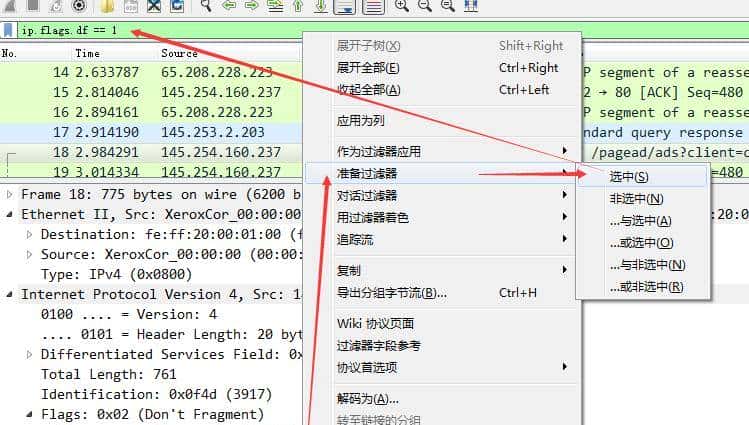This screenshot has height=425, width=749.
Task: Choose ...或非选中(R) submenu option
Action: point(643,287)
